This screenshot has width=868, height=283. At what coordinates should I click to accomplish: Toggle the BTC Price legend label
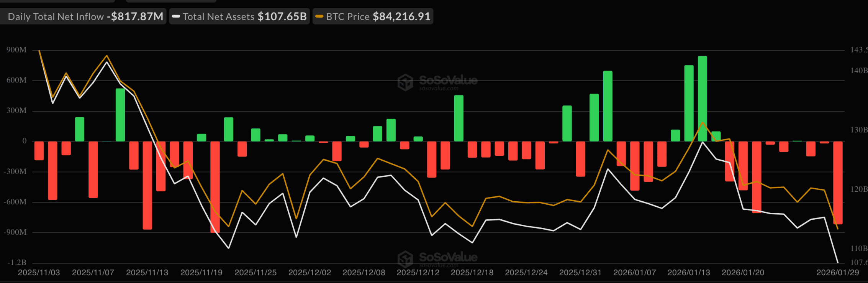(x=348, y=16)
